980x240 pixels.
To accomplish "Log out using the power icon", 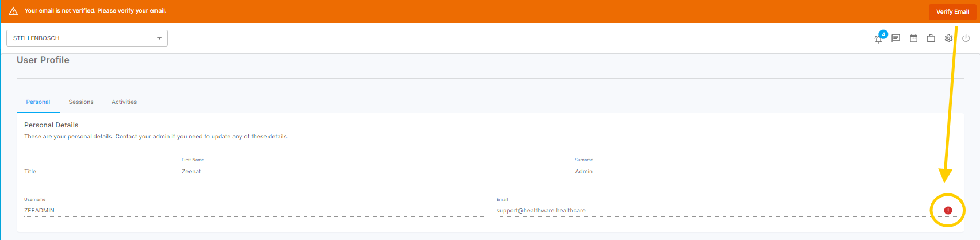I will click(966, 38).
